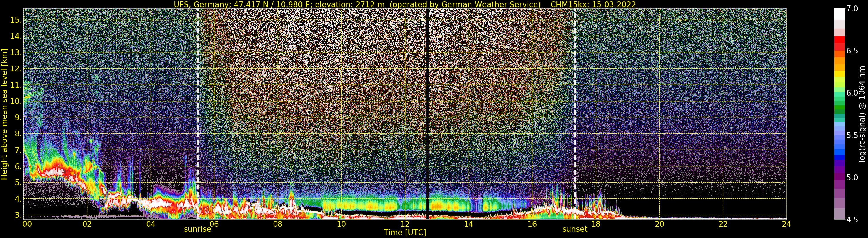Click the height axis tick '6.'

pyautogui.click(x=18, y=166)
